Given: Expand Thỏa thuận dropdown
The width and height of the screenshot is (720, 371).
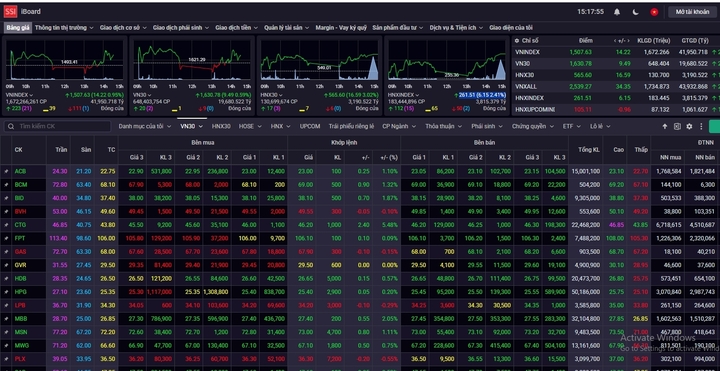Looking at the screenshot, I should [443, 126].
